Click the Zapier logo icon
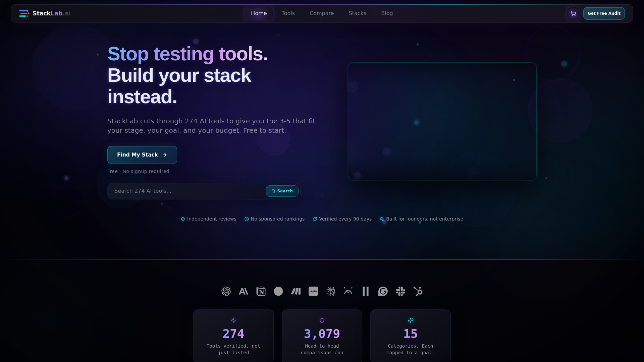 tap(313, 291)
